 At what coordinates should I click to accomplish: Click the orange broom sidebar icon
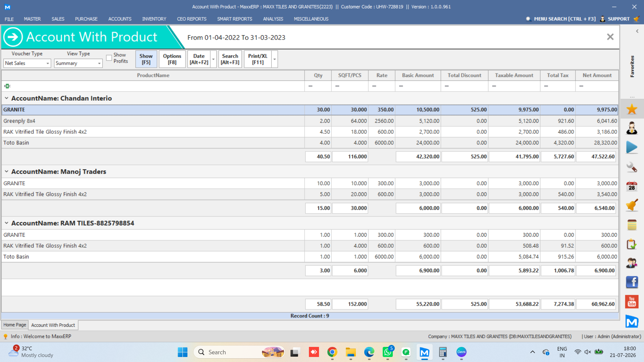tap(632, 205)
